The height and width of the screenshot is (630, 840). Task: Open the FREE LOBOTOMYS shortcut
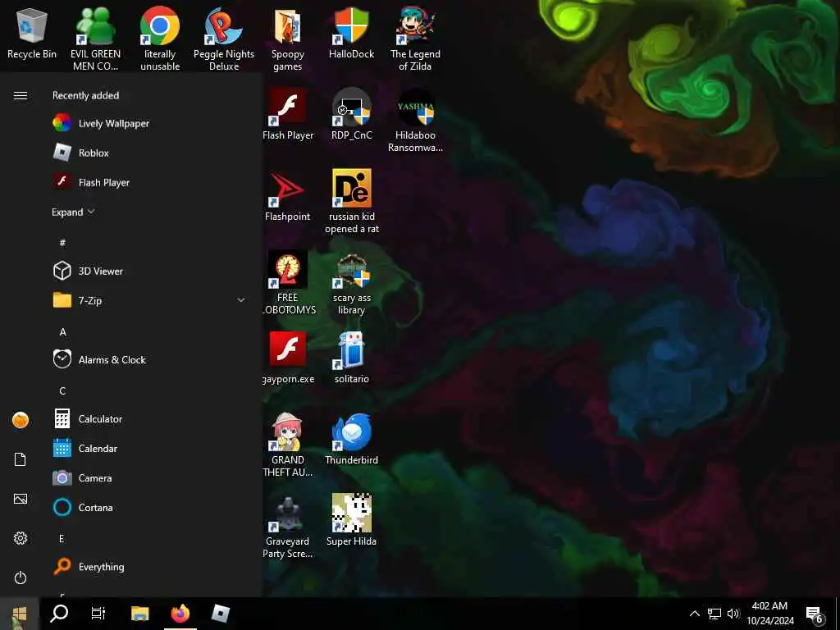click(288, 282)
